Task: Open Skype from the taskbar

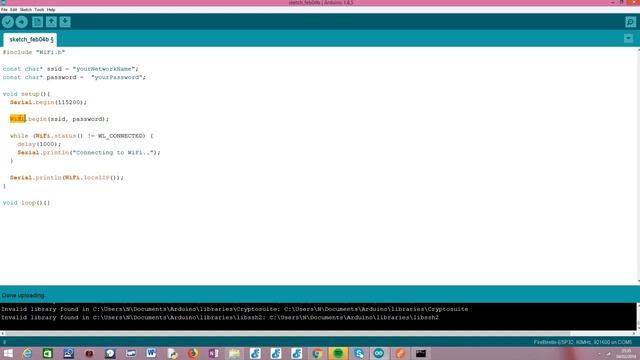Action: pos(359,353)
